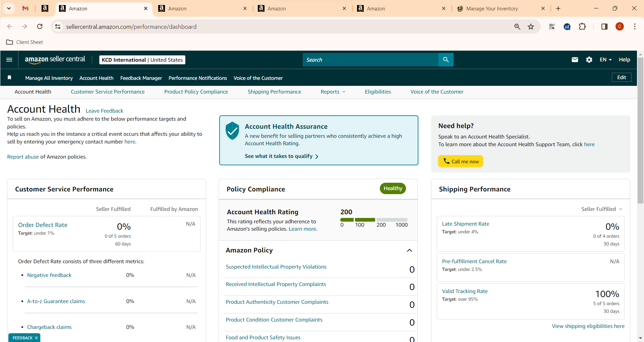
Task: Open the settings gear icon
Action: 589,60
